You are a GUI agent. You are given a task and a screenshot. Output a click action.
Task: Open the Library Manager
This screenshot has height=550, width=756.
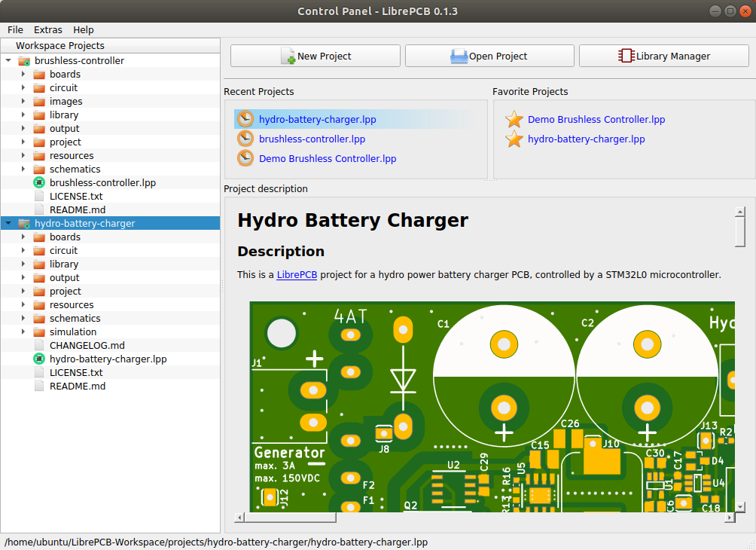pos(666,56)
